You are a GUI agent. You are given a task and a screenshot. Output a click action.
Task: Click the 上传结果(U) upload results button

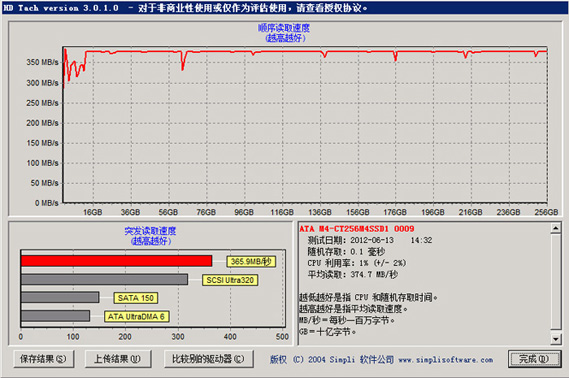point(118,359)
